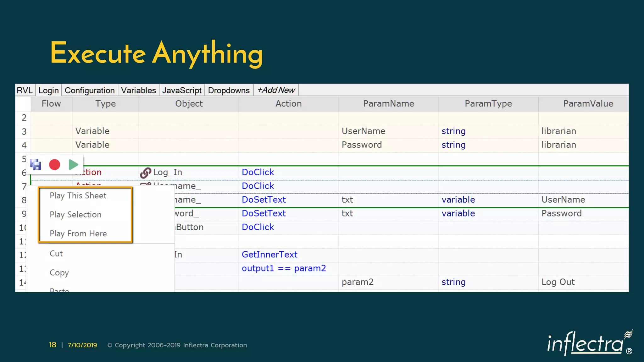Select Cut in the context menu
The width and height of the screenshot is (644, 362).
tap(56, 254)
